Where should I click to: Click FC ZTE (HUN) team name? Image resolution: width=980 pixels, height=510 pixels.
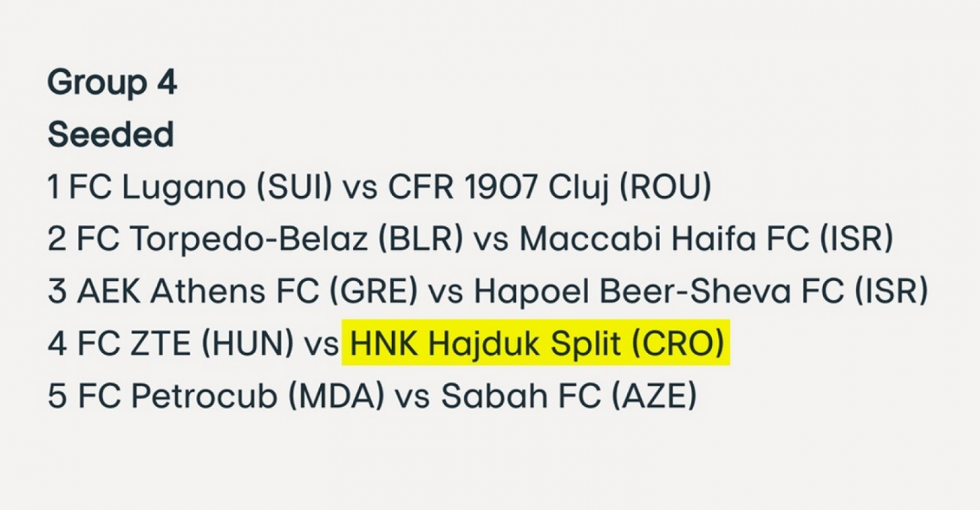tap(185, 345)
